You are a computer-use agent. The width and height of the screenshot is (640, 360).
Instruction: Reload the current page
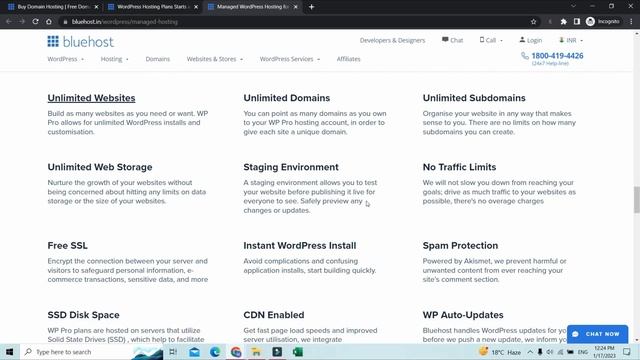(36, 22)
